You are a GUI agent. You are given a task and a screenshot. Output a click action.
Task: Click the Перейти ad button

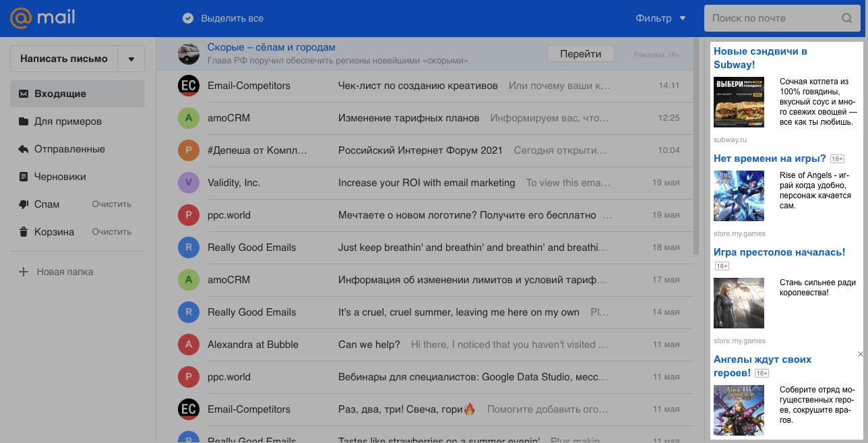point(580,54)
